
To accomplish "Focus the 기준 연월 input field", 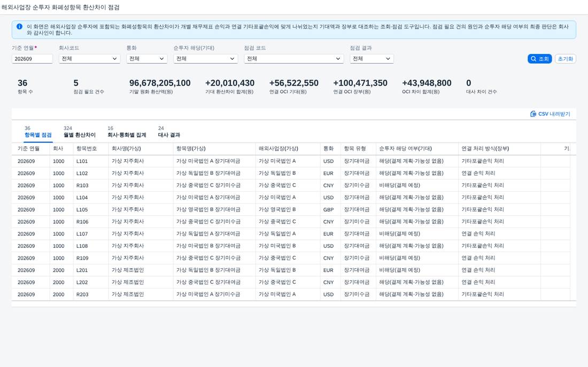I will [x=32, y=59].
